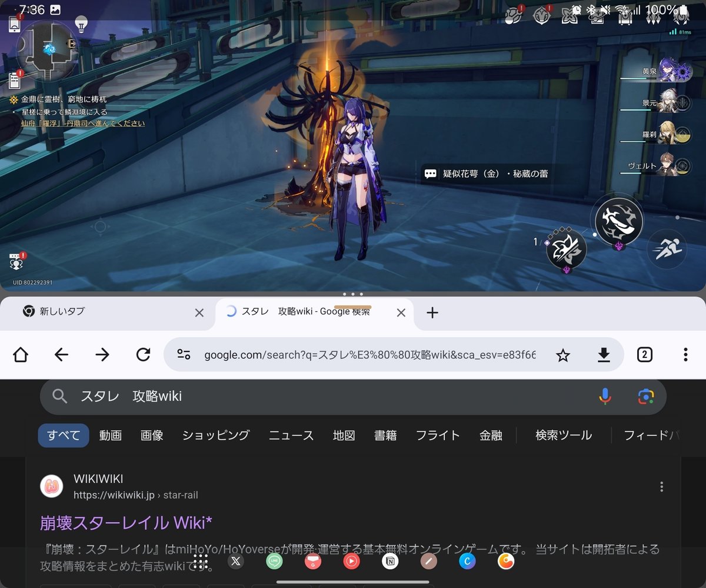Select the 画像 search filter
Screen dimensions: 706x588
coord(152,436)
